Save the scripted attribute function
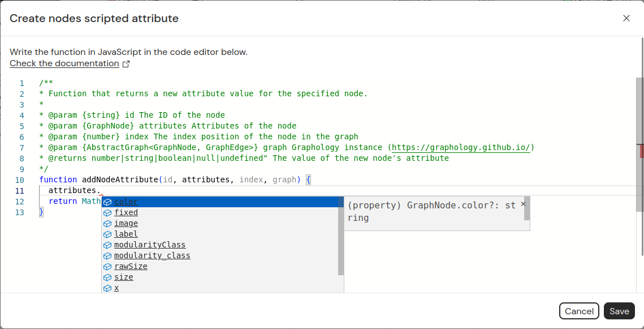This screenshot has height=329, width=644. coord(619,311)
